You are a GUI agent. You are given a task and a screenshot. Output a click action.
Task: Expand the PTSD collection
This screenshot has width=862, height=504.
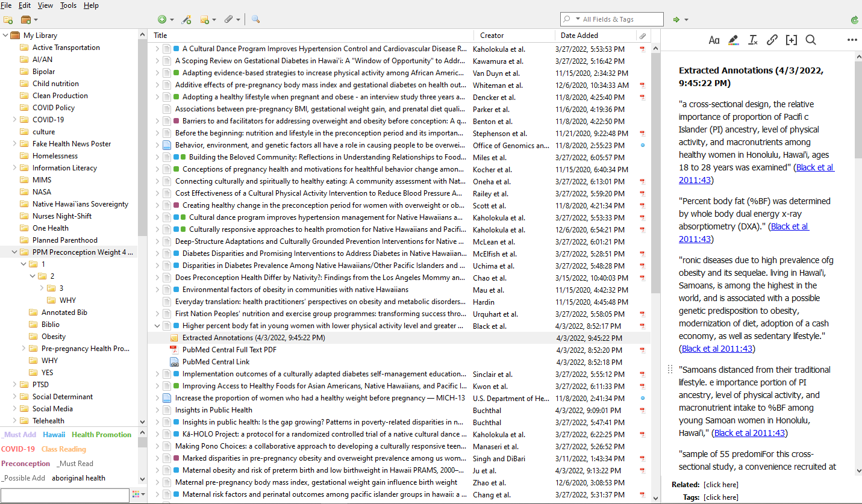(x=14, y=384)
